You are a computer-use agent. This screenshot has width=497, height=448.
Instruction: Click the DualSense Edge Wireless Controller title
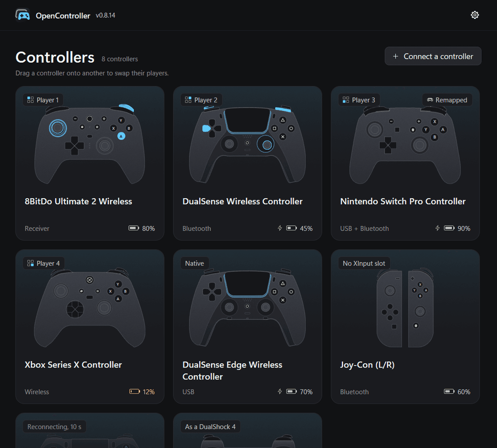coord(232,371)
